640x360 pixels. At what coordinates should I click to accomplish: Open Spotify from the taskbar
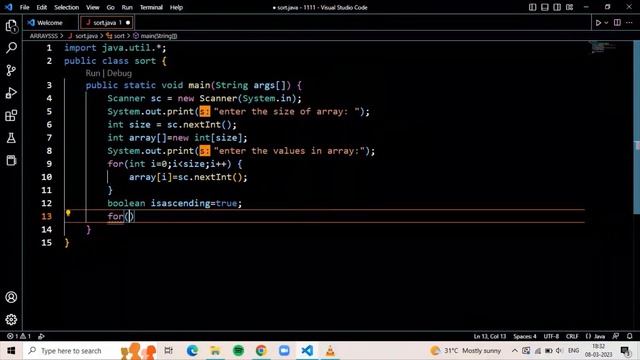(x=238, y=351)
